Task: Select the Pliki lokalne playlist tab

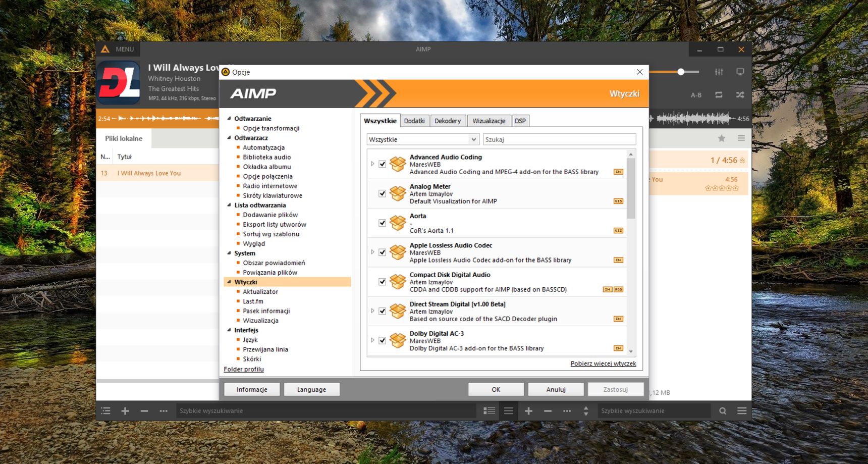Action: click(124, 138)
